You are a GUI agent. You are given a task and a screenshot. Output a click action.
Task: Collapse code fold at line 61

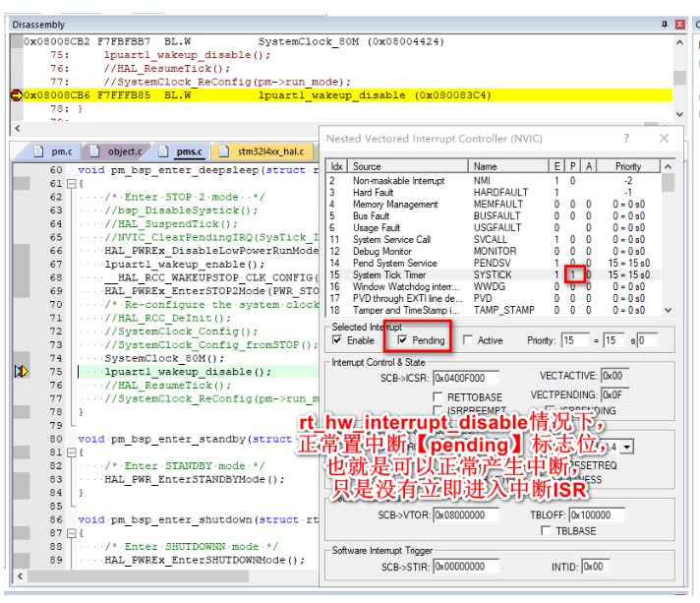pyautogui.click(x=71, y=184)
